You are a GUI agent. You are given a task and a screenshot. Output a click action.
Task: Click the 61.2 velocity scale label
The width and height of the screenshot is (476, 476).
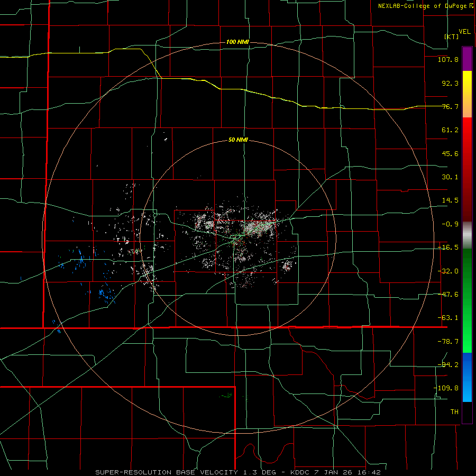pyautogui.click(x=450, y=130)
